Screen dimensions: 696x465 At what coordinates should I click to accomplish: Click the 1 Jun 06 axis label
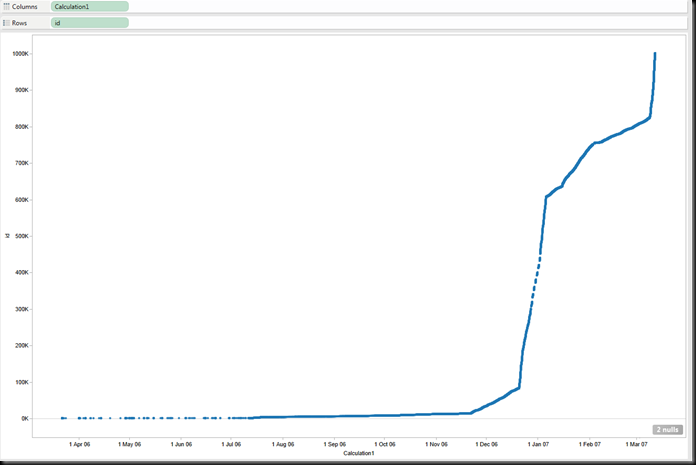181,444
